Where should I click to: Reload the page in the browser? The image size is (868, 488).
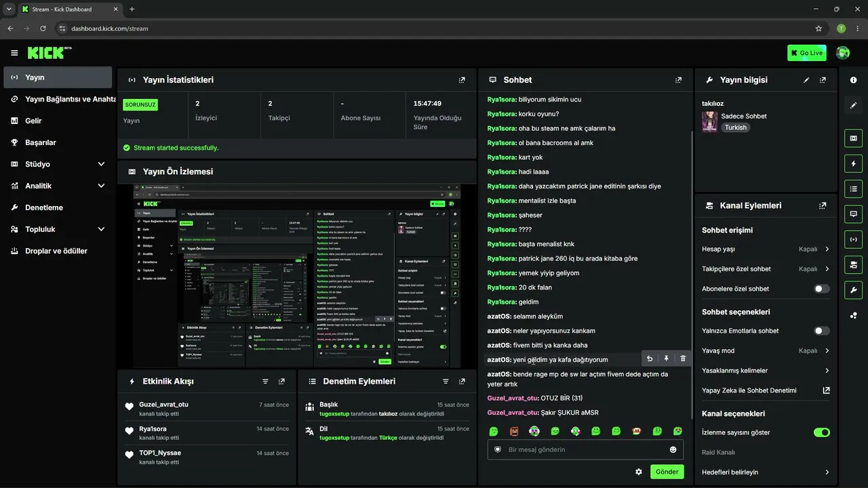(x=43, y=28)
